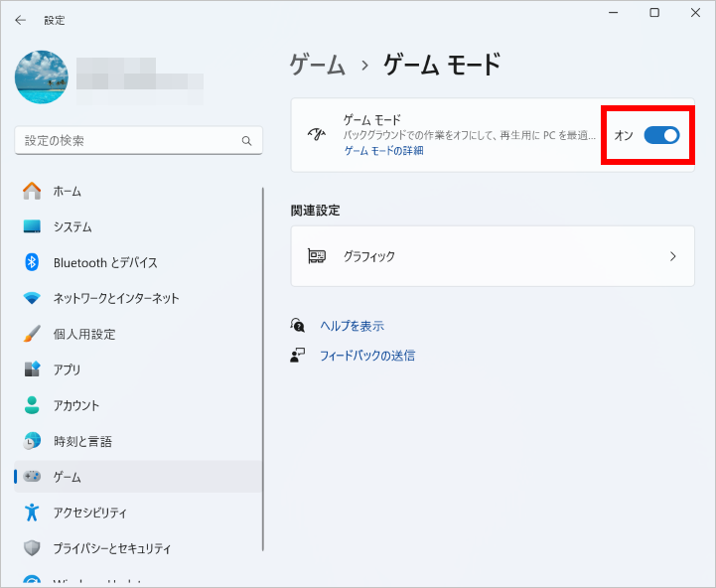
Task: Click the ゲーム breadcrumb in the header
Action: click(x=318, y=65)
